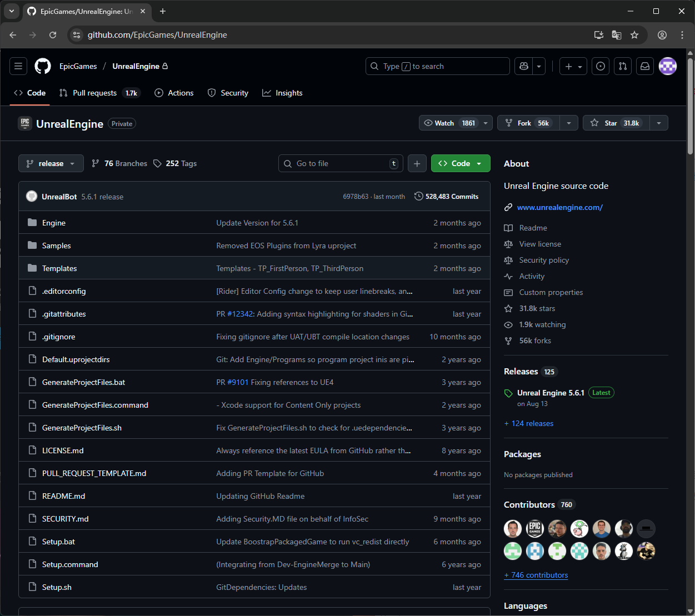This screenshot has width=695, height=616.
Task: Open a new browser tab
Action: coord(163,11)
